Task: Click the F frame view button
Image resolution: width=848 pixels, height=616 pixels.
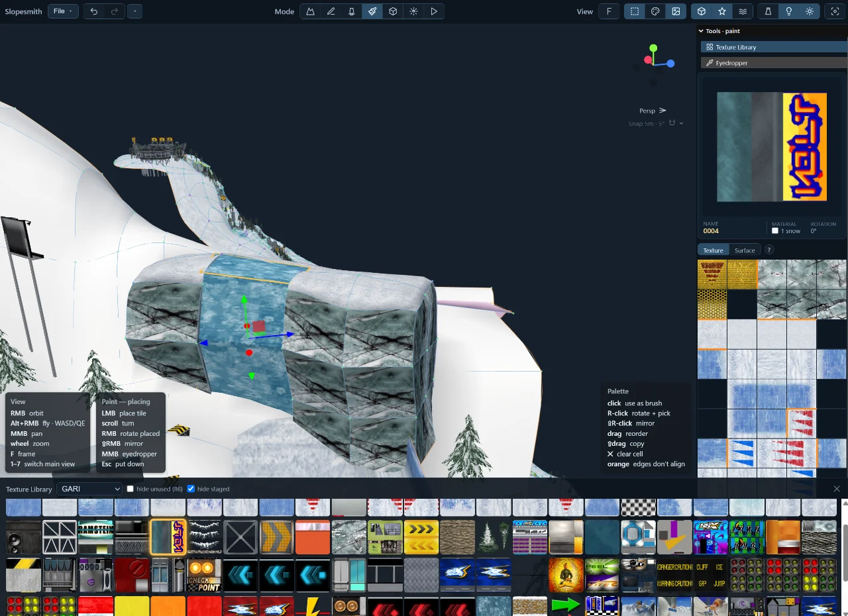Action: [x=608, y=11]
